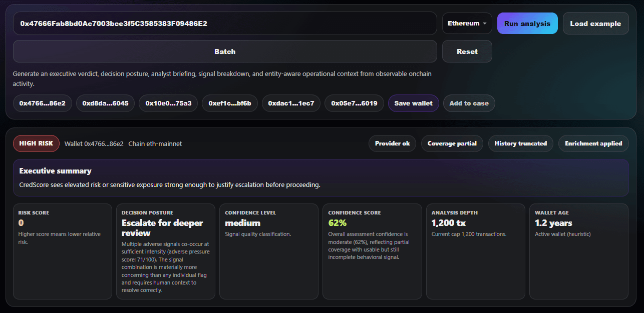The width and height of the screenshot is (644, 313).
Task: Select saved wallet chip 0x4766...86e2
Action: click(x=43, y=103)
